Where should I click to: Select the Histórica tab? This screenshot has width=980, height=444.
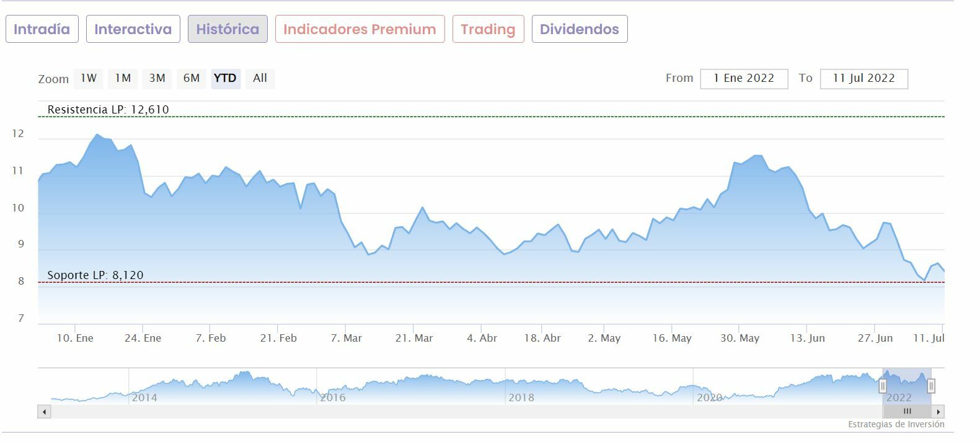pyautogui.click(x=227, y=29)
